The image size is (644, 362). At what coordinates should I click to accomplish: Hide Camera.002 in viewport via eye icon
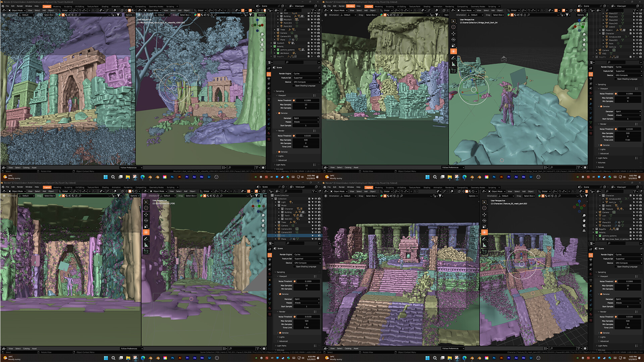pyautogui.click(x=316, y=232)
